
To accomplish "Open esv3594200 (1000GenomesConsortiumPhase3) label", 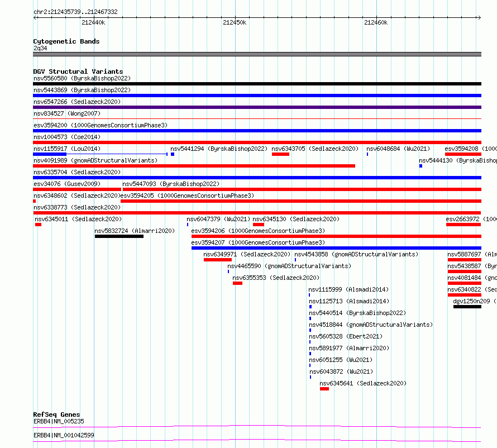I will click(101, 125).
